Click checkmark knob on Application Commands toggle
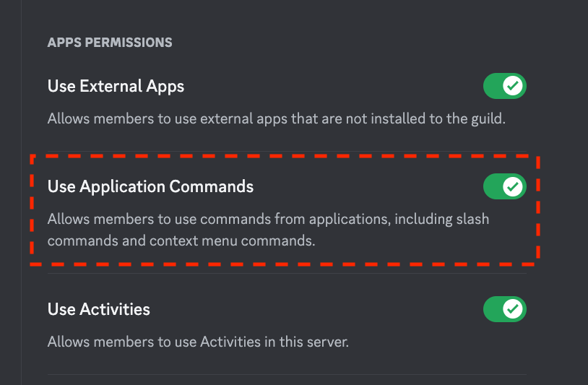 click(x=513, y=186)
